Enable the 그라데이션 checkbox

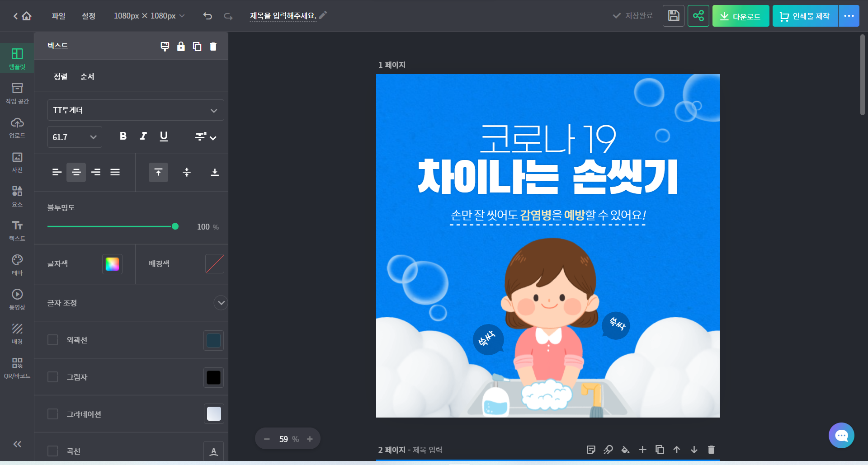coord(53,414)
